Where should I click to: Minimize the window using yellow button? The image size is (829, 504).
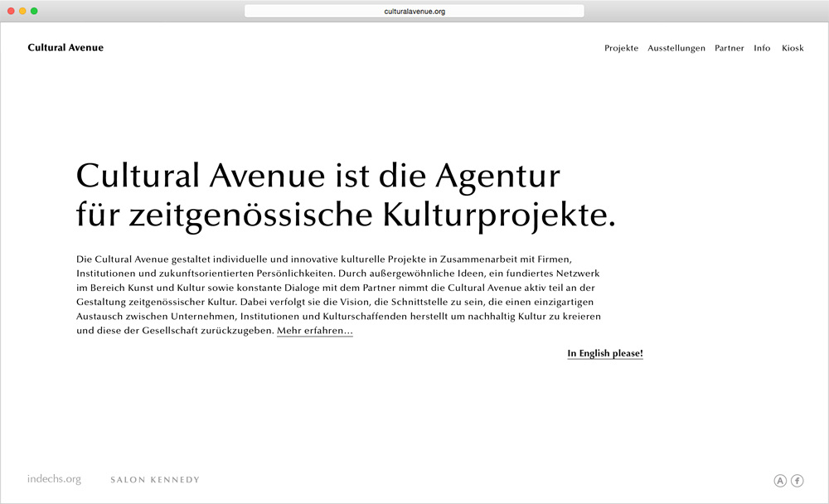point(22,11)
